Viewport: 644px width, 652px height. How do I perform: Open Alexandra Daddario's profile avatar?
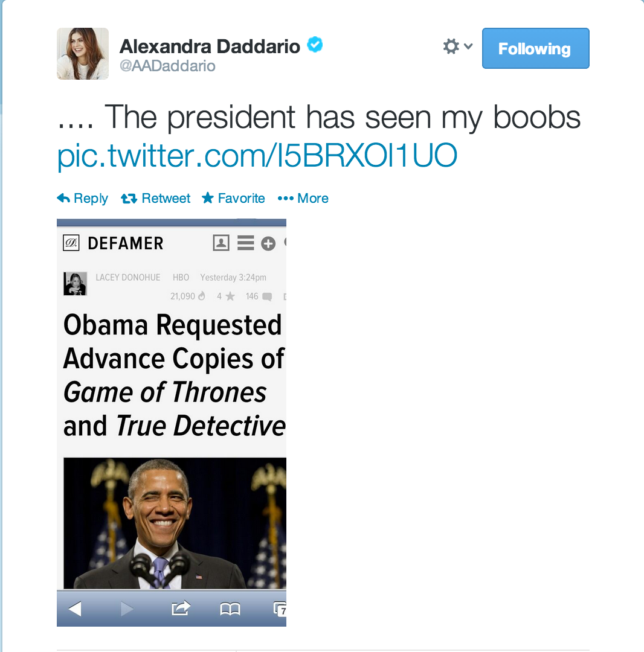[83, 54]
